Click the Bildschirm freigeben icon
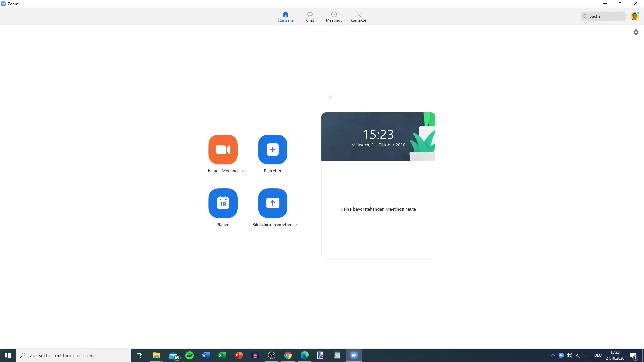Image resolution: width=644 pixels, height=362 pixels. (x=272, y=203)
